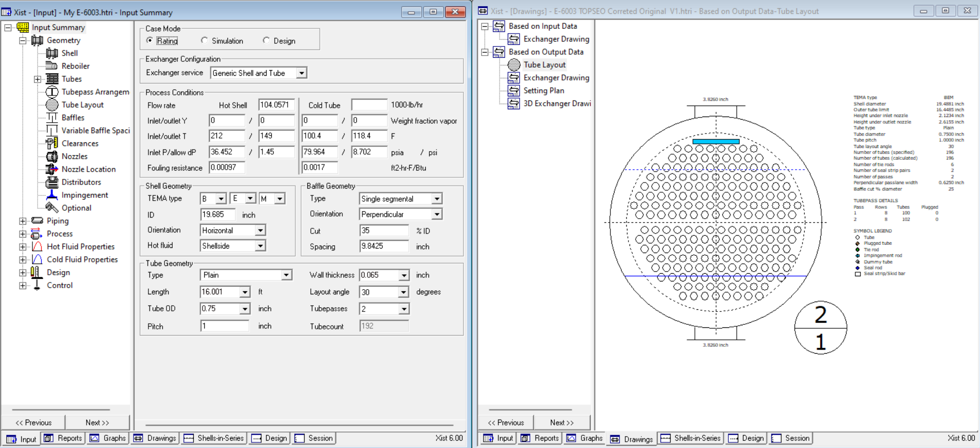
Task: Switch case mode to Design
Action: tap(266, 41)
